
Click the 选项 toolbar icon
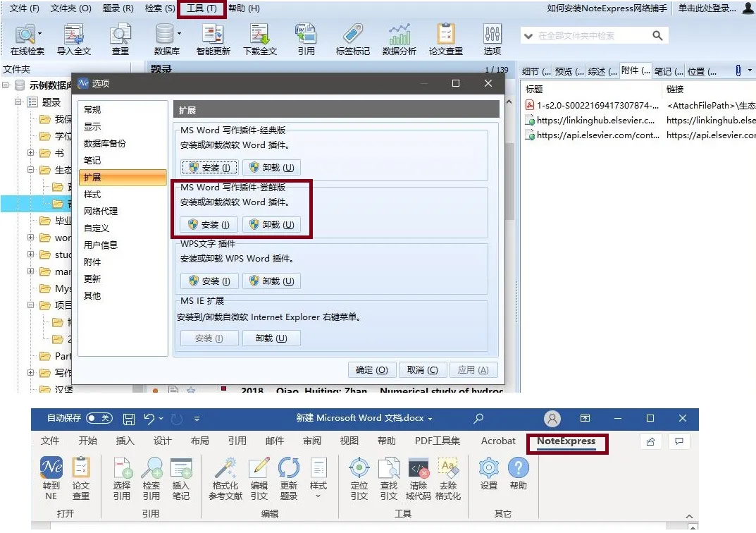point(492,39)
